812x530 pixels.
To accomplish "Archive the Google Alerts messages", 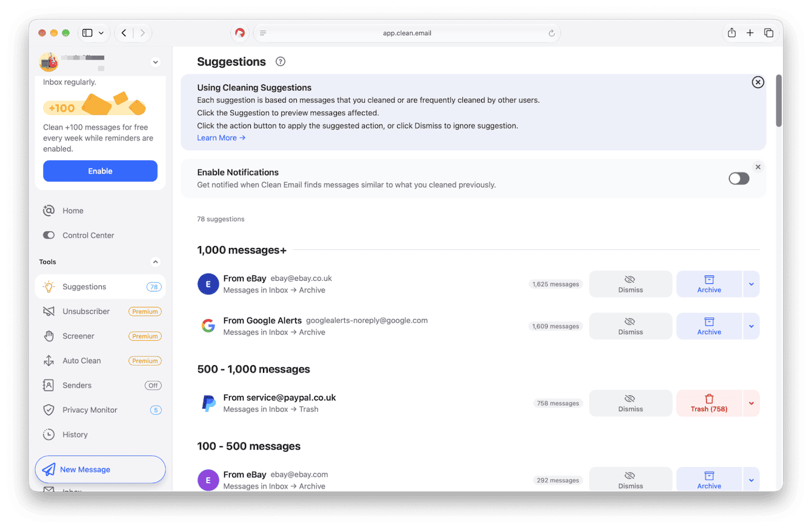I will click(x=709, y=326).
